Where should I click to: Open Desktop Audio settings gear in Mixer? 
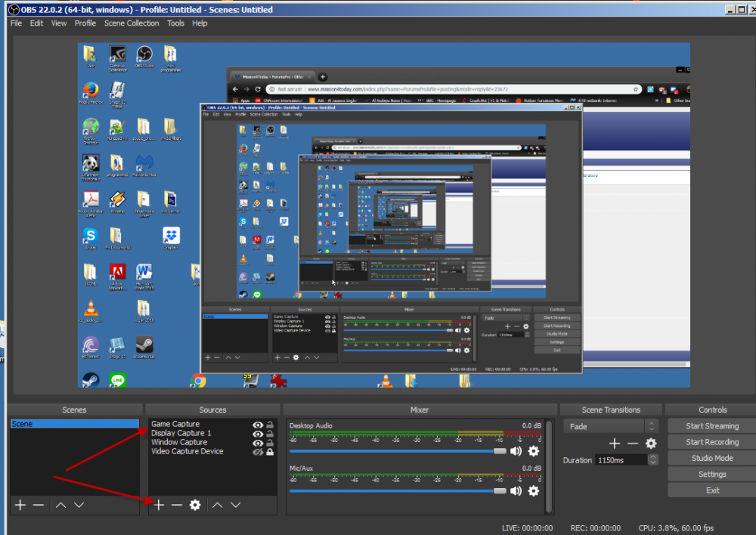[x=534, y=451]
